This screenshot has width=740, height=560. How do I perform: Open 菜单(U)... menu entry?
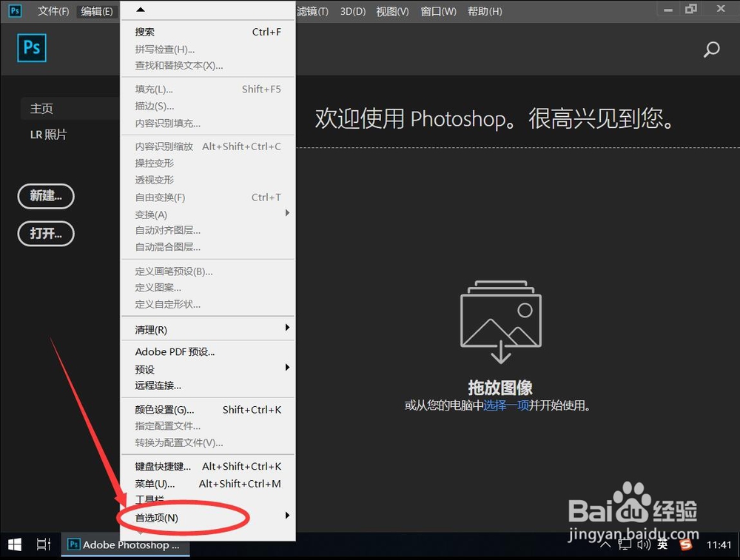point(208,484)
